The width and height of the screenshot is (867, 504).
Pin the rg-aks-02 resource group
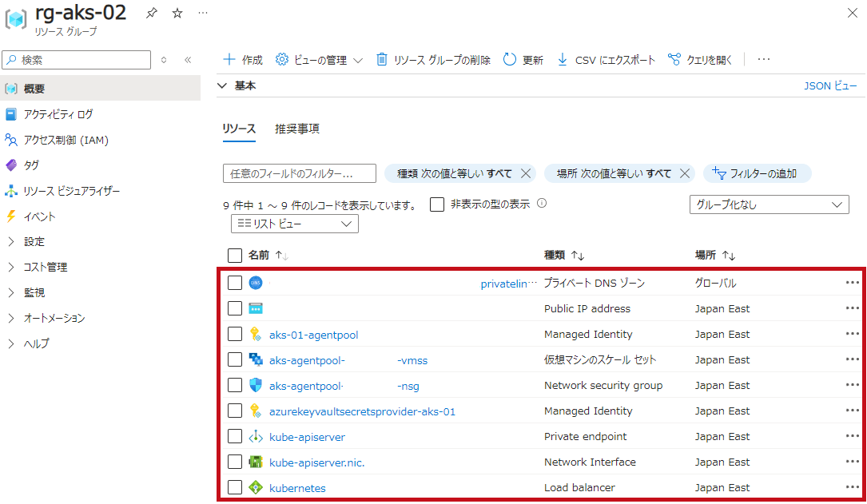(x=152, y=14)
